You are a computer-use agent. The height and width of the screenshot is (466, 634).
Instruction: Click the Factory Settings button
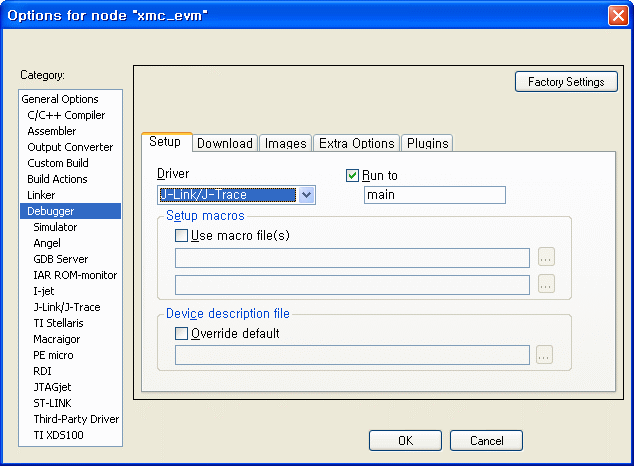[566, 82]
